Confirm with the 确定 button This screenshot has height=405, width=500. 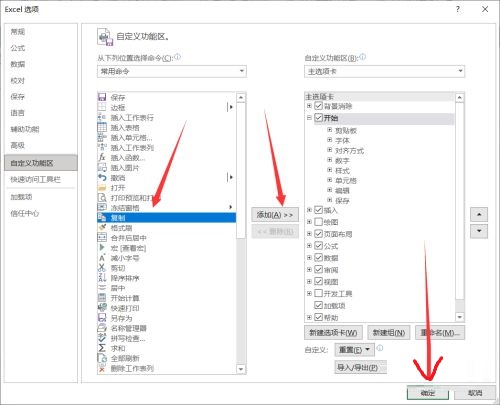click(428, 393)
